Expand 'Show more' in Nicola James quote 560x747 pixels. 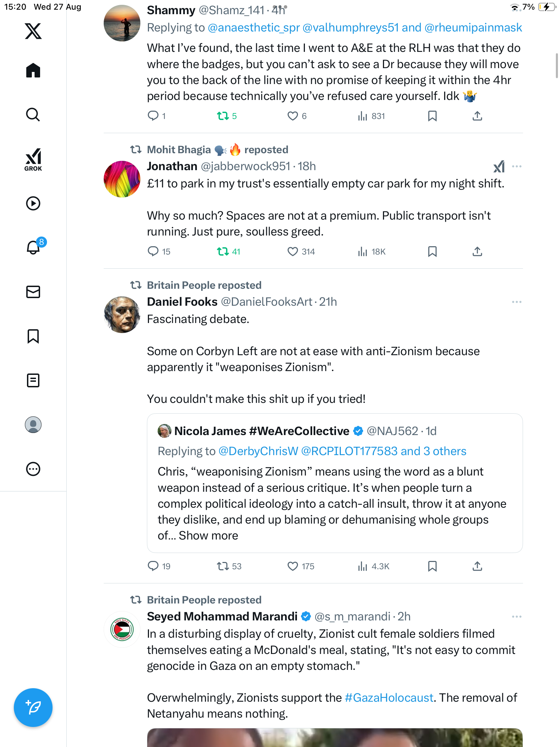[x=208, y=535]
